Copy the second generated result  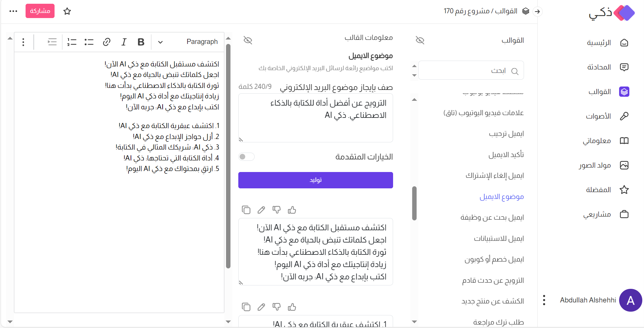coord(246,307)
